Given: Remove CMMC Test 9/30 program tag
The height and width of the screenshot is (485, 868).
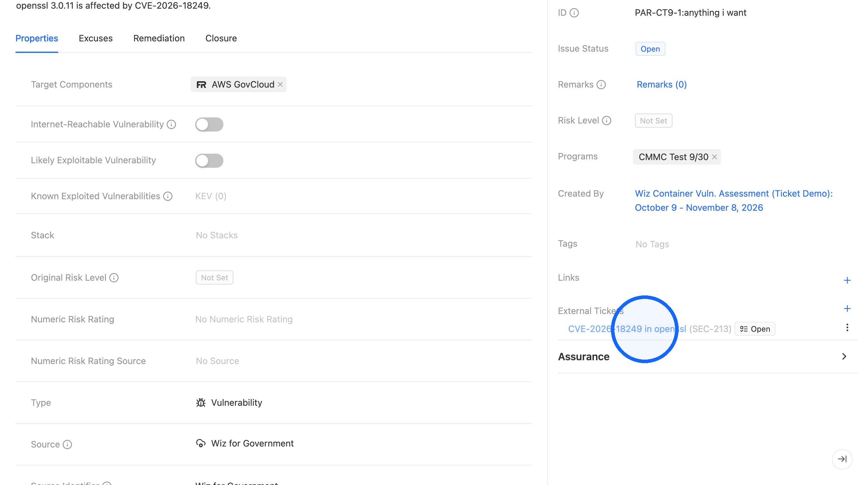Looking at the screenshot, I should pos(714,157).
